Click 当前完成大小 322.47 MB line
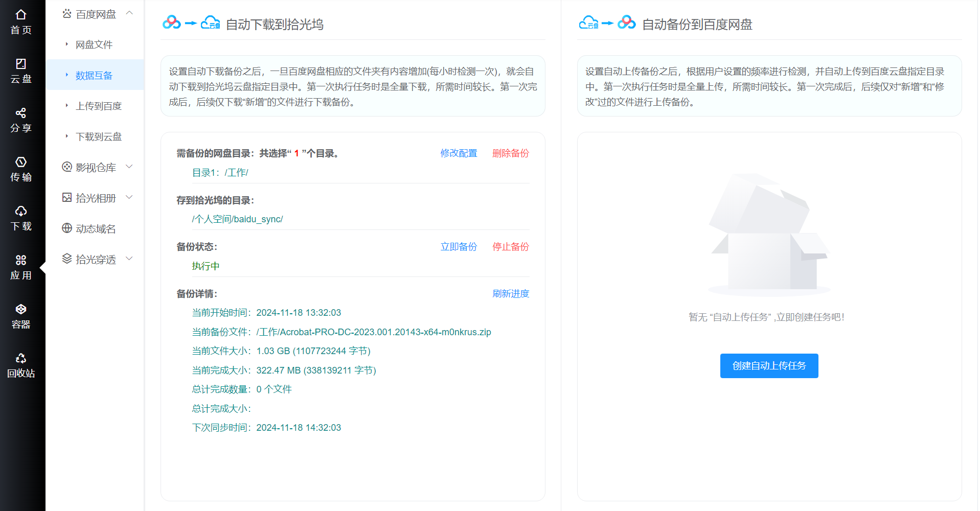980x511 pixels. [284, 370]
